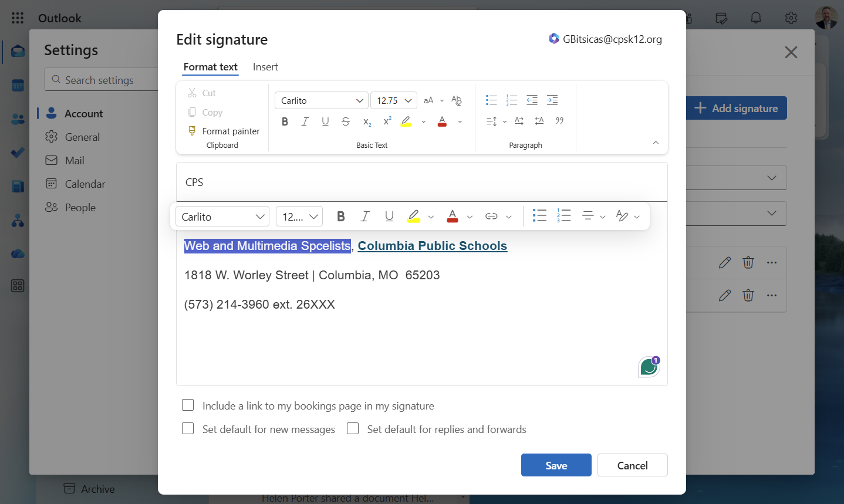The width and height of the screenshot is (844, 504).
Task: Check Set default for new messages
Action: click(188, 429)
